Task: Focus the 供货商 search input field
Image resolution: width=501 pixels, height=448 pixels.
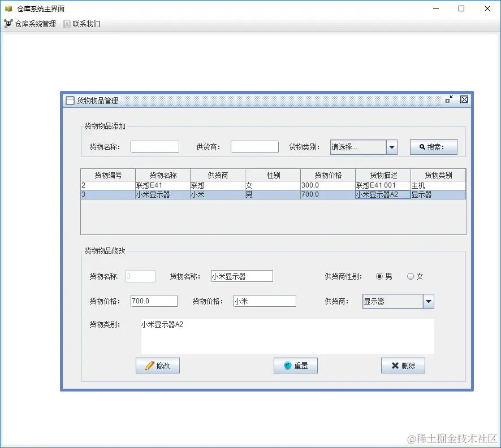Action: [x=254, y=147]
